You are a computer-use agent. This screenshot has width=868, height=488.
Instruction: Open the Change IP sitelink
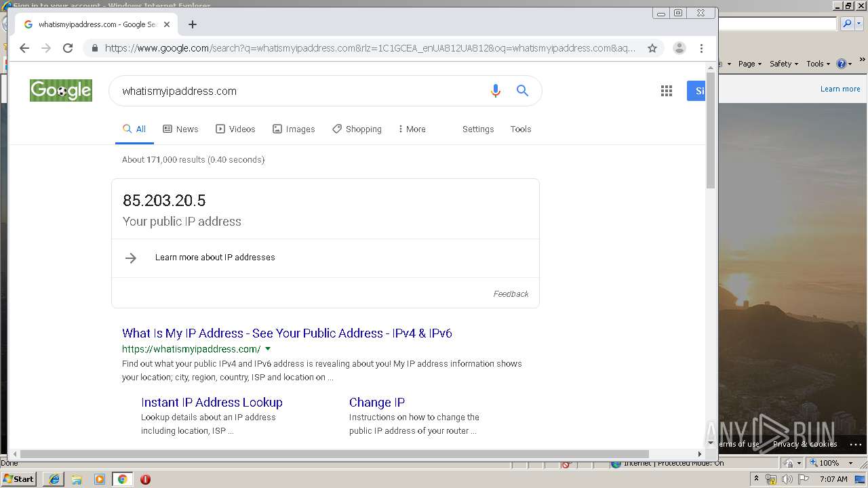pos(377,403)
